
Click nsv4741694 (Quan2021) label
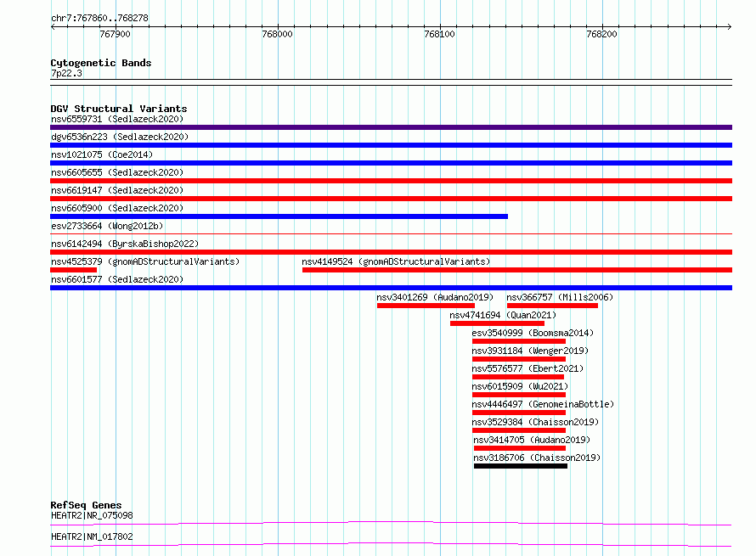point(503,315)
